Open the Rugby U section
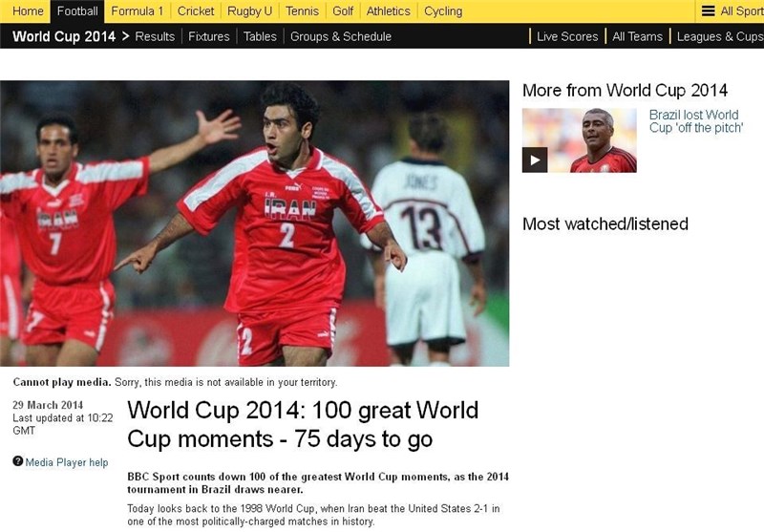Screen dimensions: 764x532 (x=249, y=11)
